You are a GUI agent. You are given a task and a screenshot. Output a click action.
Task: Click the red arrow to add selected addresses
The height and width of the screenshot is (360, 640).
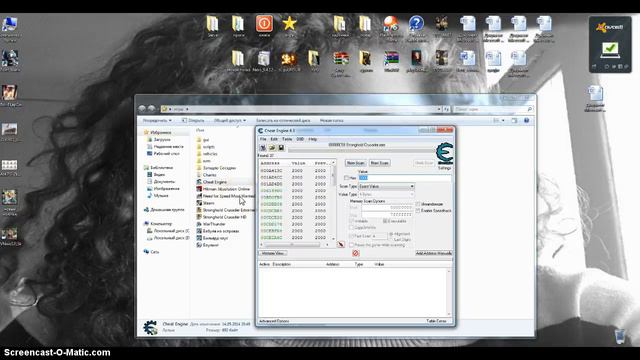341,244
